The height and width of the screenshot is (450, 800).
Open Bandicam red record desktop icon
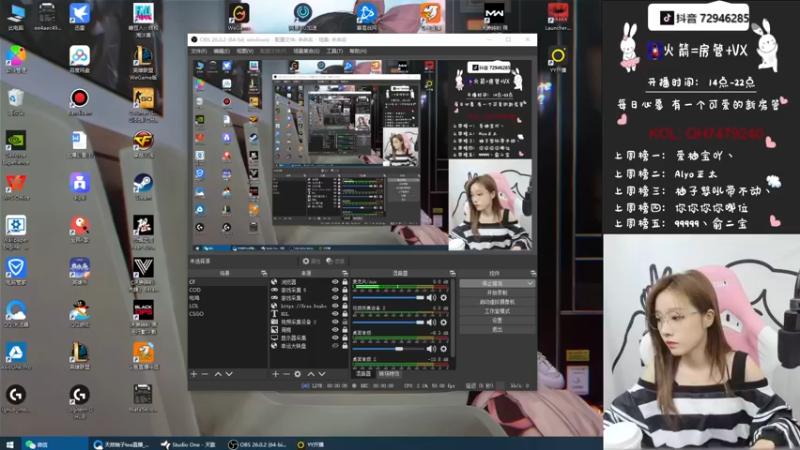[79, 102]
